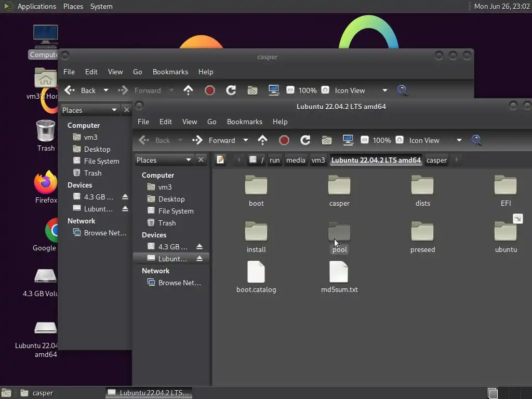The height and width of the screenshot is (399, 532).
Task: Open Edit menu in Lubuntu window
Action: pos(166,122)
